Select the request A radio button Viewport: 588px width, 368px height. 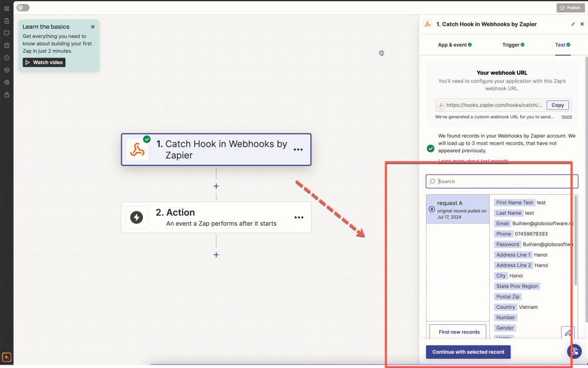[432, 210]
